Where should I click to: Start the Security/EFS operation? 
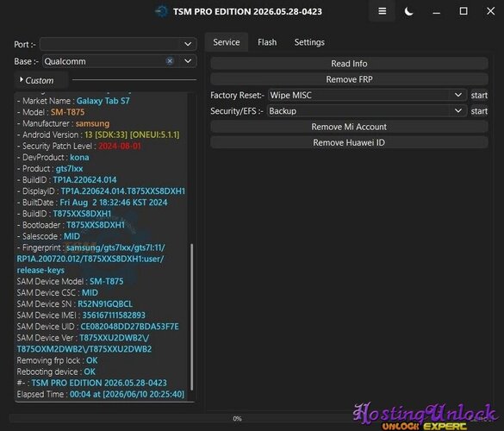[x=479, y=111]
